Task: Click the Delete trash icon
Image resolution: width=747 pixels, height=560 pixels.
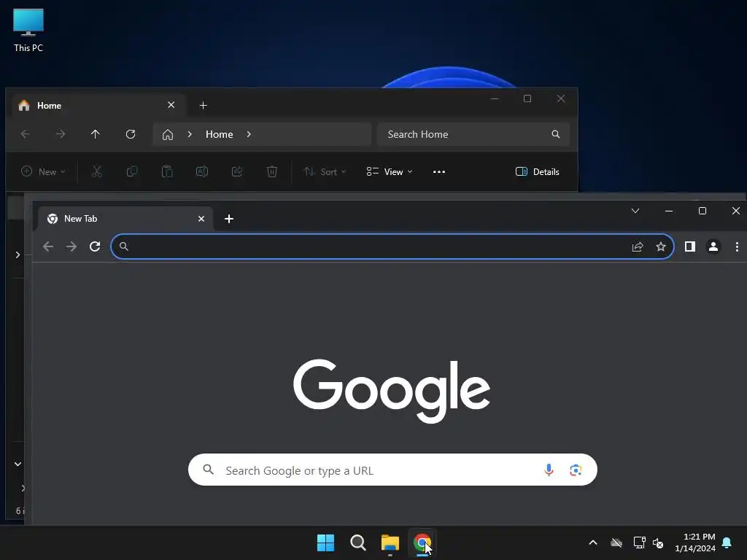Action: coord(272,171)
